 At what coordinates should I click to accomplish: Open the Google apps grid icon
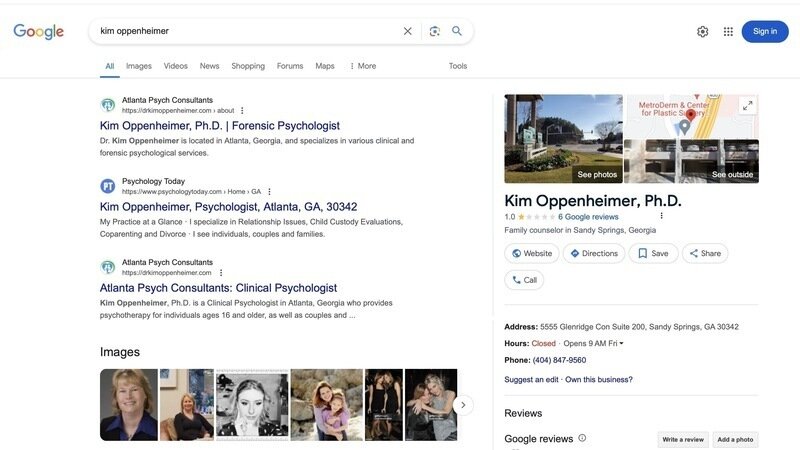coord(728,32)
